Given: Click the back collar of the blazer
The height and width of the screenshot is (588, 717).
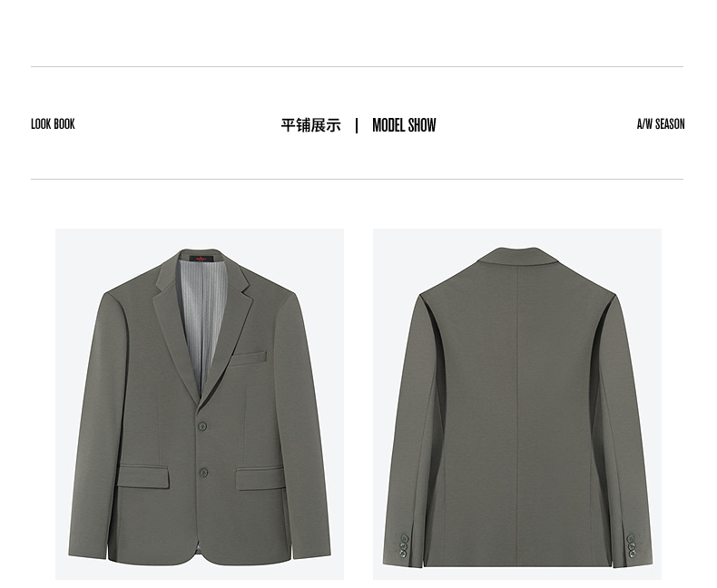Looking at the screenshot, I should pos(518,256).
